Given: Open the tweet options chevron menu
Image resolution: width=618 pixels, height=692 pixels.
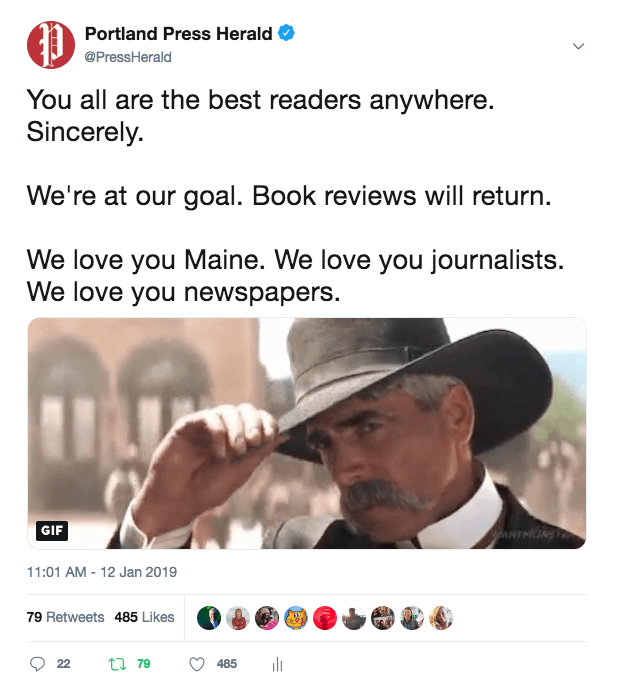Looking at the screenshot, I should (578, 46).
